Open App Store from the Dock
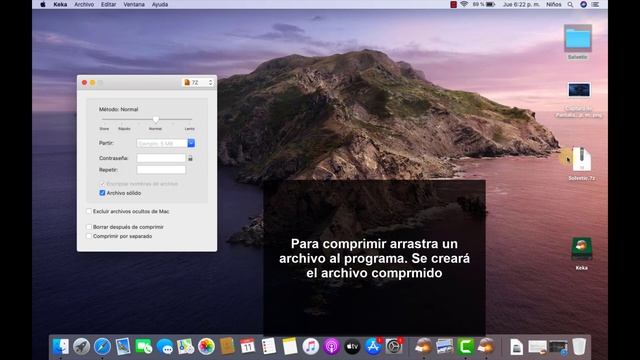The height and width of the screenshot is (360, 640). coord(373,347)
